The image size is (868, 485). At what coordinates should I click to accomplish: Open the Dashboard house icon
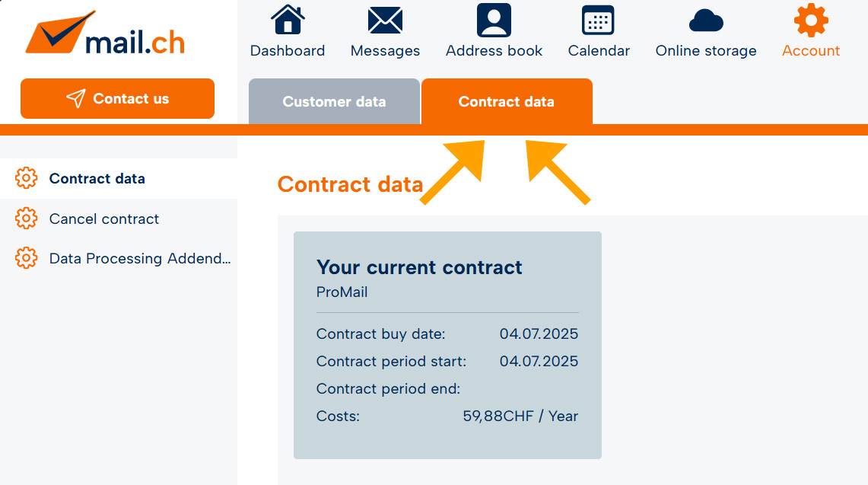288,20
